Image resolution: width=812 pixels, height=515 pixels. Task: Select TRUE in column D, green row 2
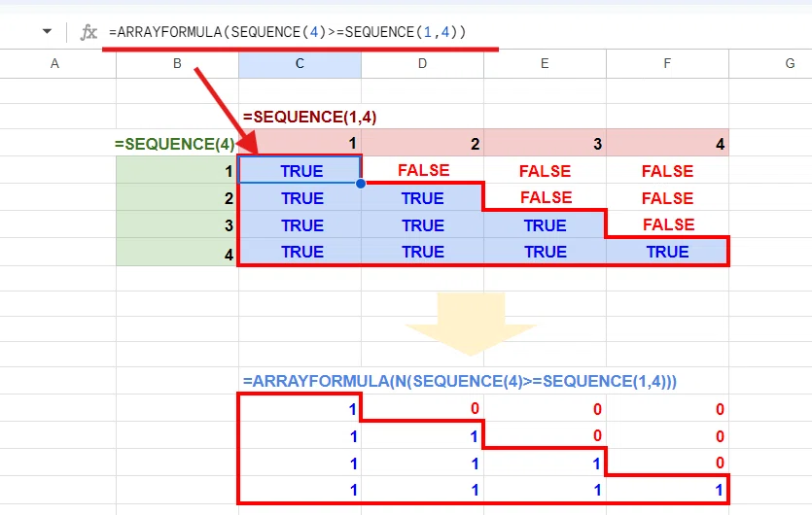(x=423, y=197)
